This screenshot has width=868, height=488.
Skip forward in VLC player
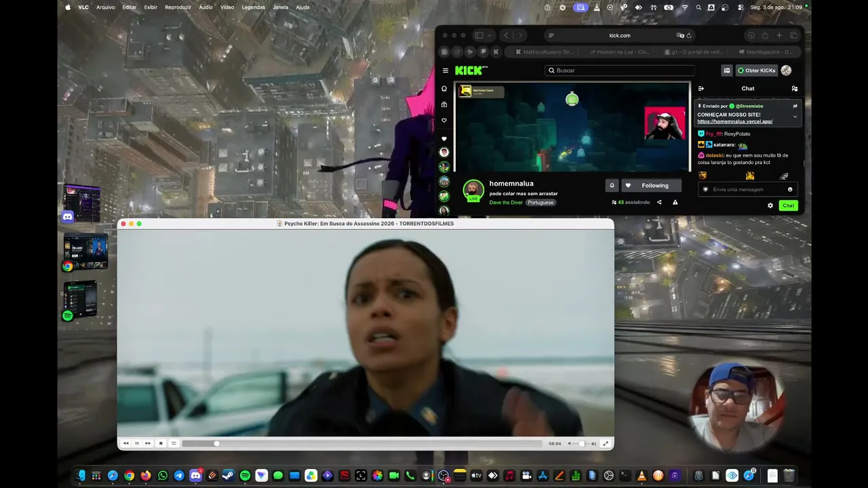[x=148, y=443]
